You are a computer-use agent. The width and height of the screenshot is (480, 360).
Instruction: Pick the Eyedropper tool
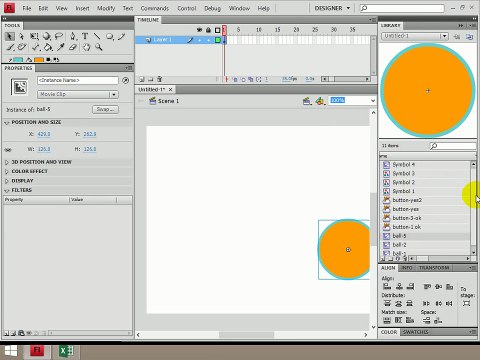(x=61, y=47)
